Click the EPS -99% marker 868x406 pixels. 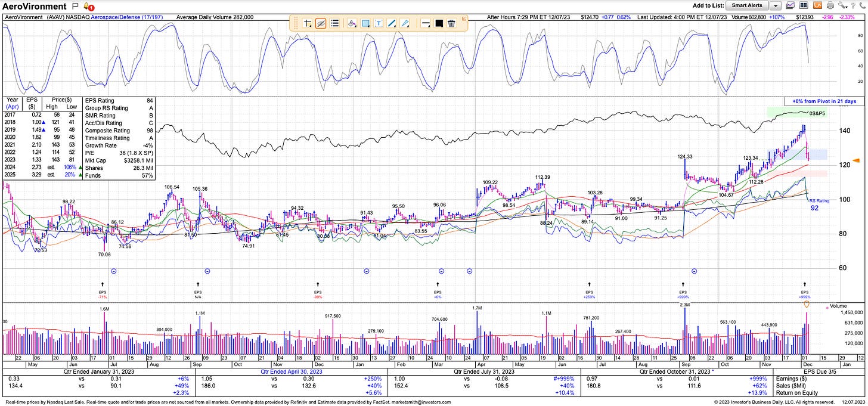click(318, 292)
